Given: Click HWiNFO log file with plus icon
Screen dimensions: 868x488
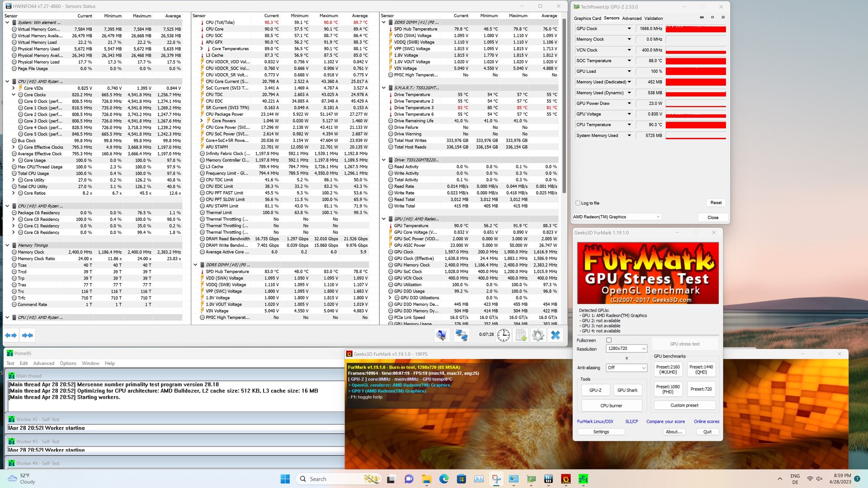Looking at the screenshot, I should click(x=521, y=335).
